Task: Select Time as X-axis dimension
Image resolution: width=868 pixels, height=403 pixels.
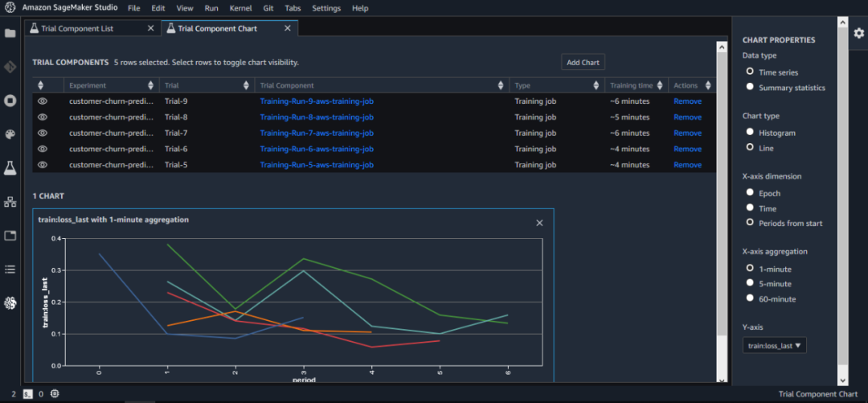Action: [750, 208]
